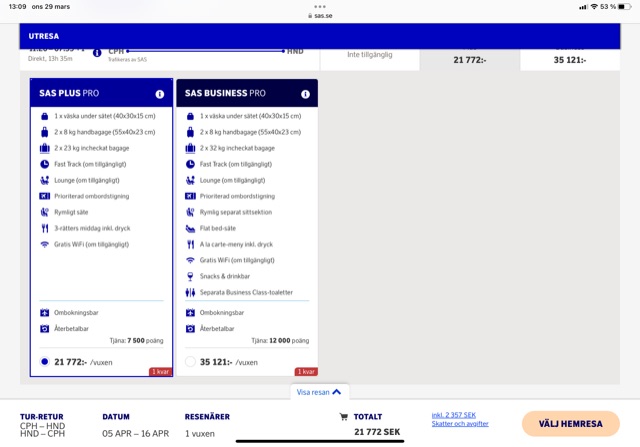Click sas.se address bar
The height and width of the screenshot is (447, 640).
pyautogui.click(x=320, y=16)
